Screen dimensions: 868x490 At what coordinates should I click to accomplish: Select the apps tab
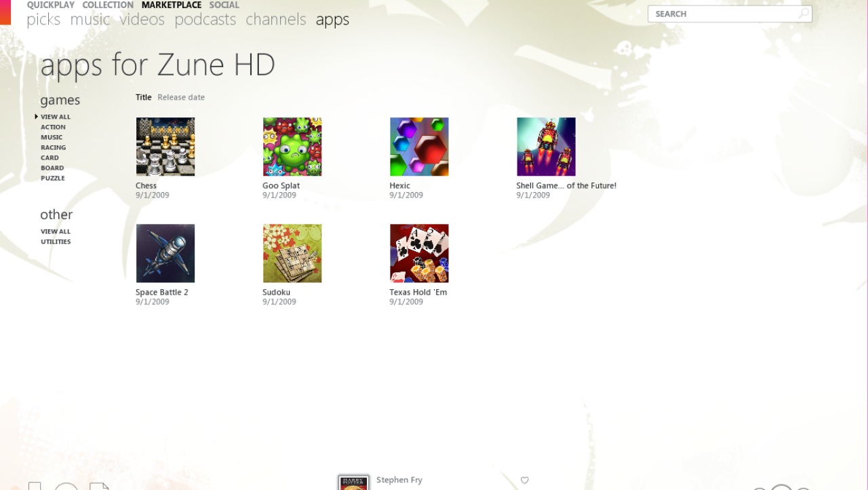pyautogui.click(x=332, y=20)
